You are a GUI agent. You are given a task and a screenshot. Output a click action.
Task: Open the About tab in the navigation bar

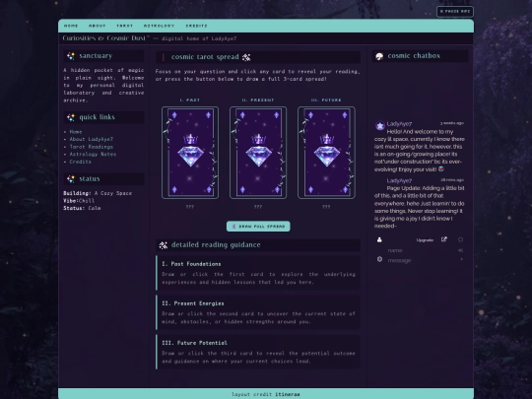pyautogui.click(x=97, y=26)
